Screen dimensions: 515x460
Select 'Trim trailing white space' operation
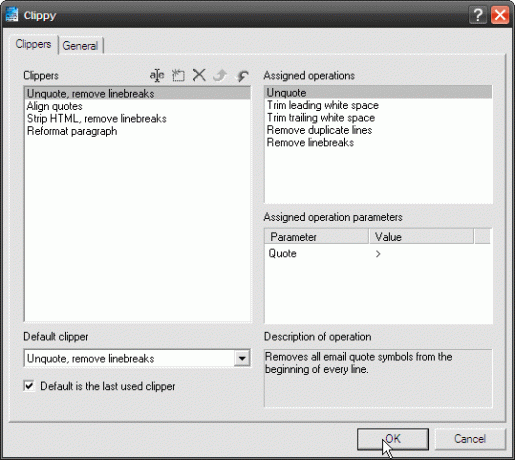tap(378, 118)
